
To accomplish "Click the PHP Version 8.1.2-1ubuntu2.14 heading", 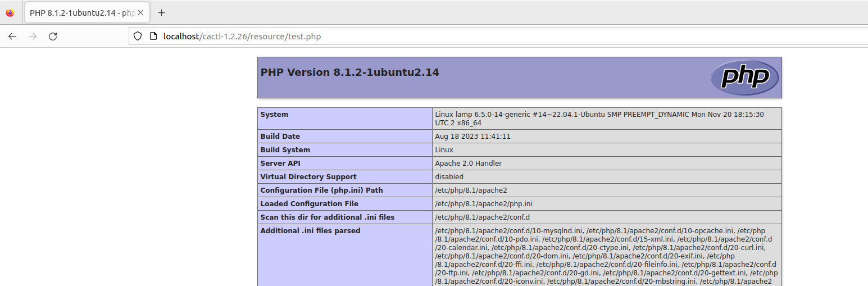I will tap(350, 72).
